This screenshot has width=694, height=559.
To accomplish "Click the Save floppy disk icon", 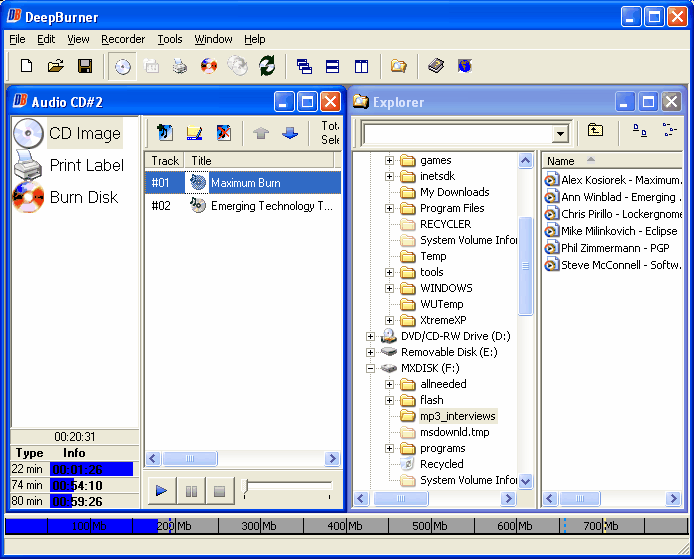I will 85,66.
